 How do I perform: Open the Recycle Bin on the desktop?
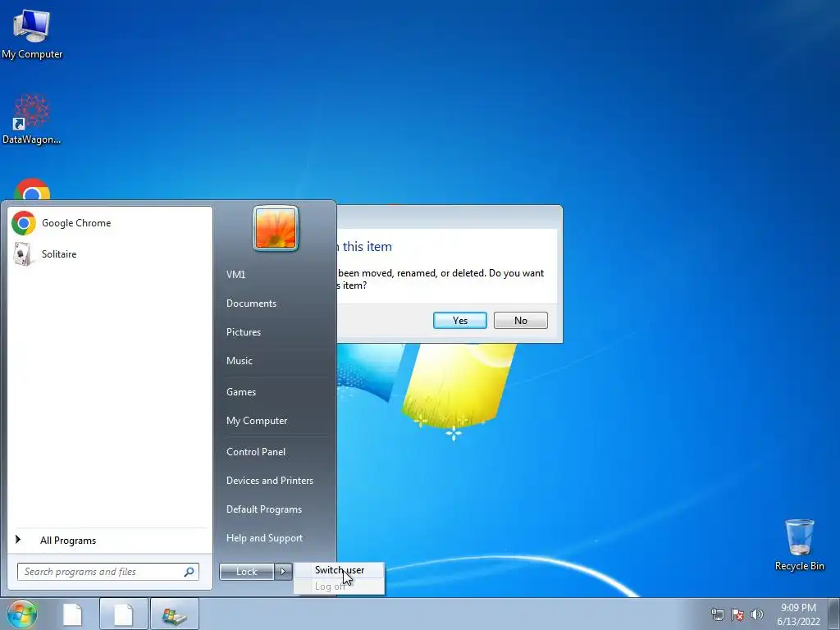pos(799,545)
